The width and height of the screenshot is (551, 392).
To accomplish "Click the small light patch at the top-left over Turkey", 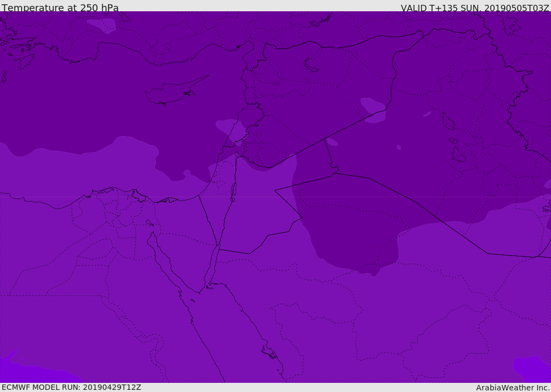I will 102,25.
